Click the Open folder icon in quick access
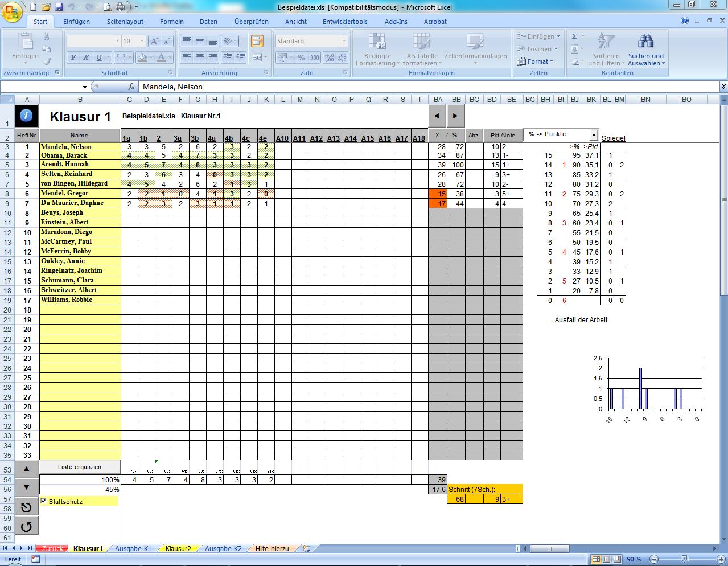The height and width of the screenshot is (566, 728). [x=46, y=7]
